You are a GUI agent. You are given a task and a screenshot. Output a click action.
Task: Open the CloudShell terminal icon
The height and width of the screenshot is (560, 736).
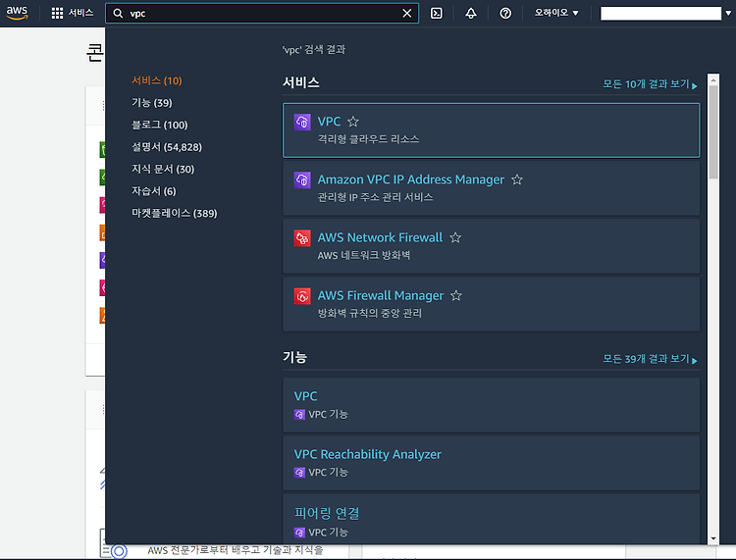(x=437, y=13)
